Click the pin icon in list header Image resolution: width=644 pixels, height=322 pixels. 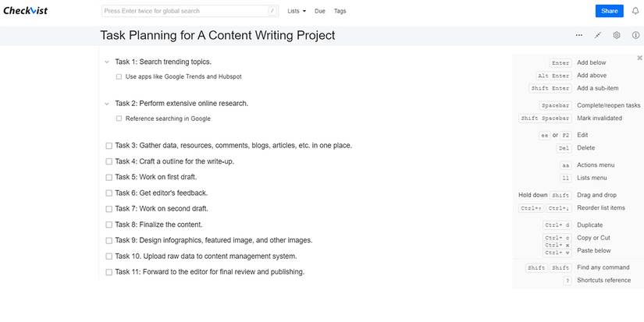click(598, 35)
